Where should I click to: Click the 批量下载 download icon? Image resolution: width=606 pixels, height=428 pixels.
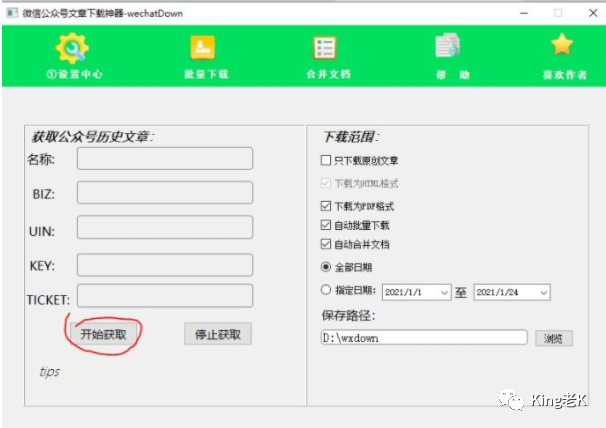click(203, 48)
